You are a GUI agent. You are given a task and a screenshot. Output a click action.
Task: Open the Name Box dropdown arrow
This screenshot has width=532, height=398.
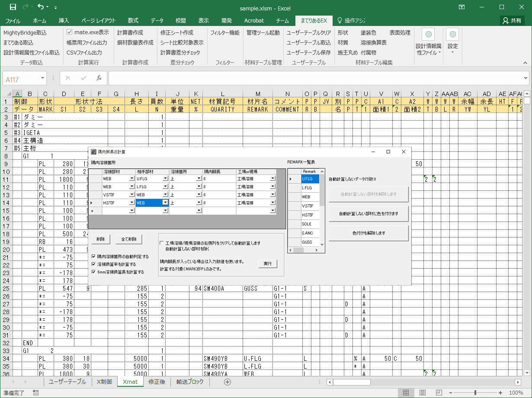coord(42,78)
